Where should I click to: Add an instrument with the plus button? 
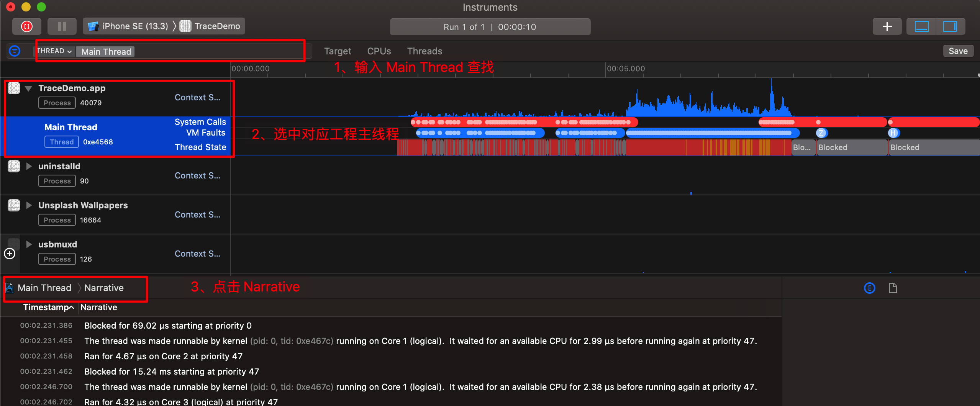click(x=887, y=26)
